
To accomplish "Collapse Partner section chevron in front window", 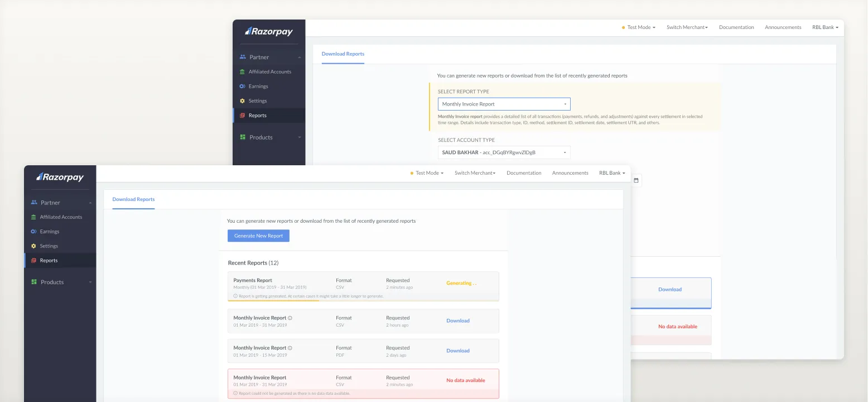I will [x=90, y=203].
